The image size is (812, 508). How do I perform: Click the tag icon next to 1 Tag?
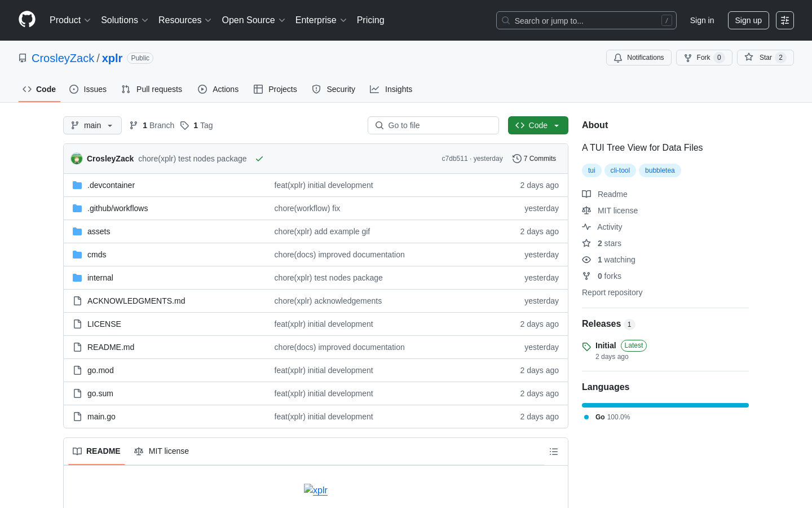tap(184, 125)
